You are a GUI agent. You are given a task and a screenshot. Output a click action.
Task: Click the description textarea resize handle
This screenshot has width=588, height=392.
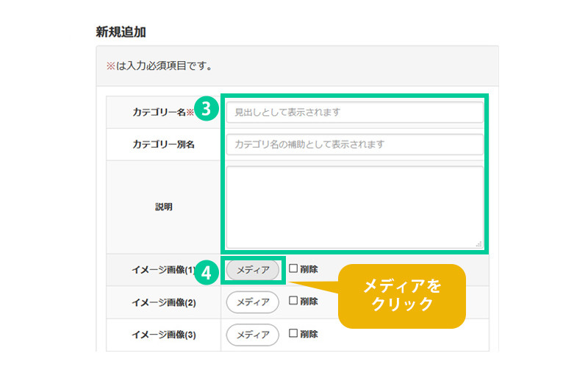point(478,243)
